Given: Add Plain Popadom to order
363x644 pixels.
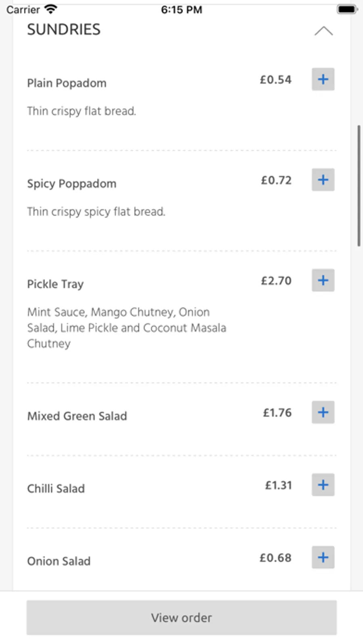Looking at the screenshot, I should tap(323, 79).
